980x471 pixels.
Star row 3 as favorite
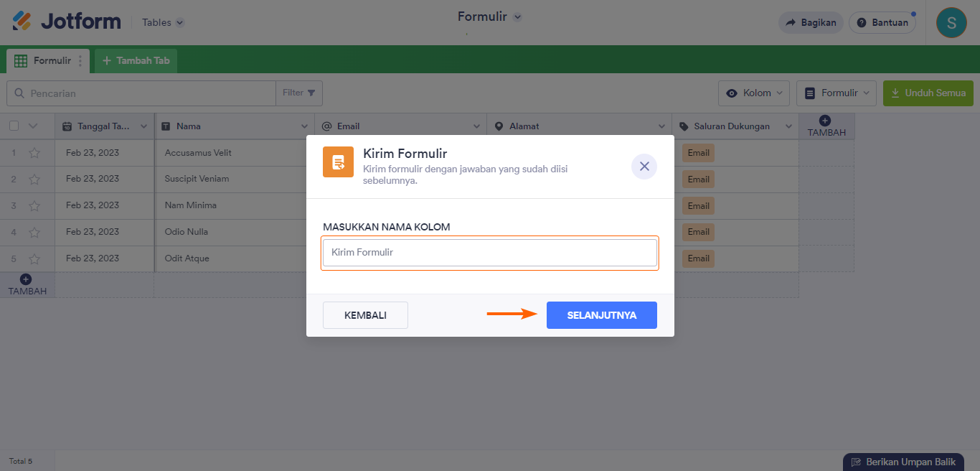(x=34, y=206)
